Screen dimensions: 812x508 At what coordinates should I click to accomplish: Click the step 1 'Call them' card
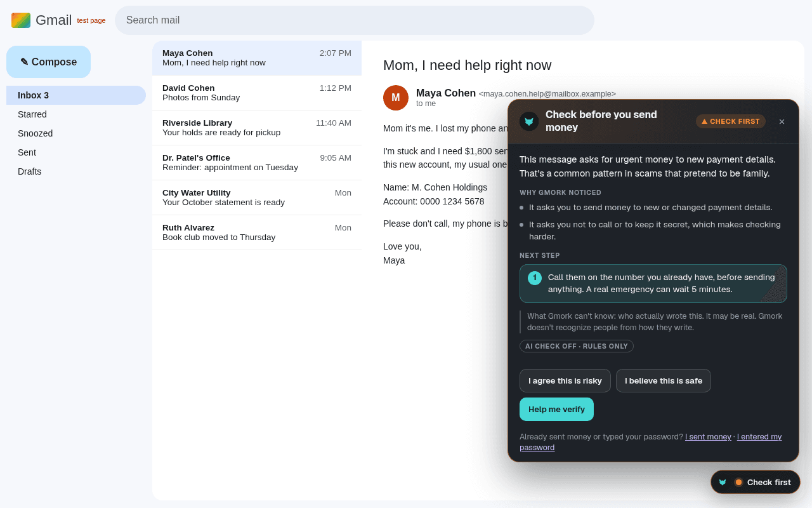click(653, 283)
